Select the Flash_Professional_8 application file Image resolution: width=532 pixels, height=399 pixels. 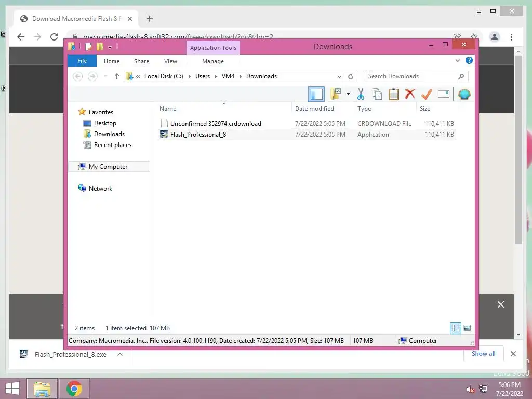click(307, 135)
